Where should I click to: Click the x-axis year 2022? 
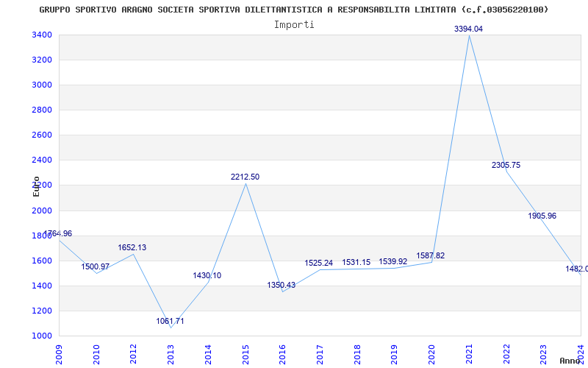click(x=506, y=354)
